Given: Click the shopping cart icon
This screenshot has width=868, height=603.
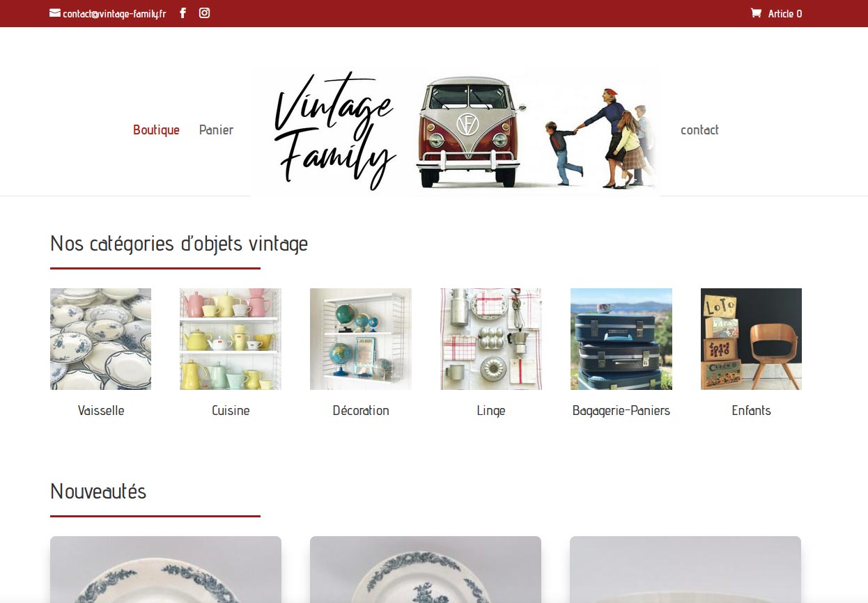Looking at the screenshot, I should point(756,13).
